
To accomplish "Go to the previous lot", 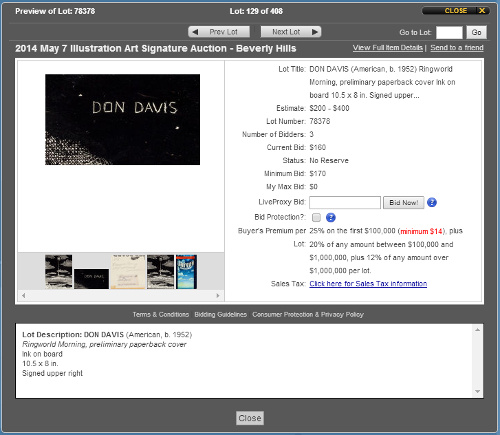I will click(x=219, y=32).
